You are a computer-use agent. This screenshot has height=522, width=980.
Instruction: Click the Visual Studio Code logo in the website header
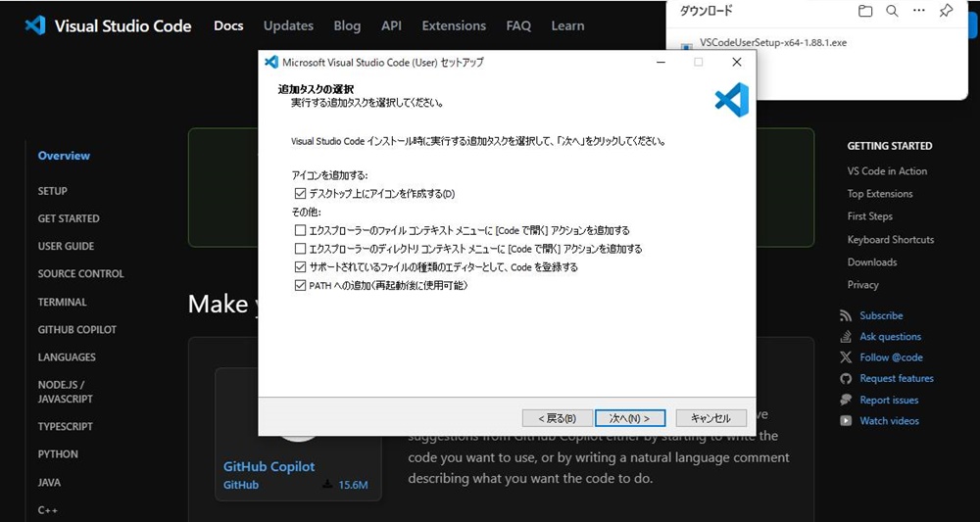35,25
